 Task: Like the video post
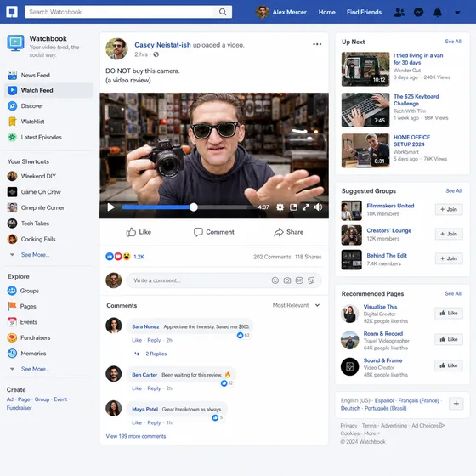139,232
